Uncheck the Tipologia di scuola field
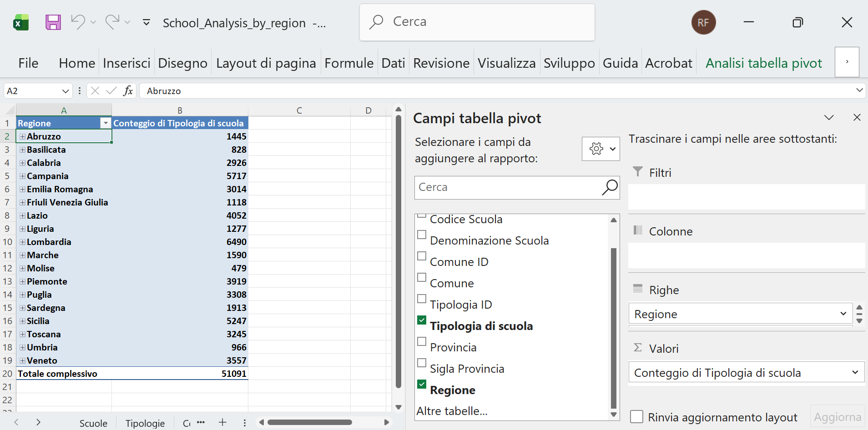Viewport: 868px width, 430px height. click(422, 320)
